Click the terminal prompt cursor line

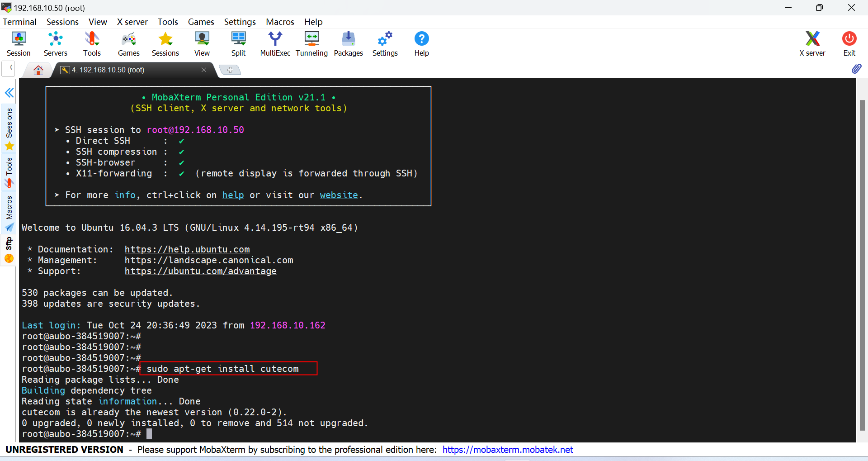pyautogui.click(x=87, y=434)
